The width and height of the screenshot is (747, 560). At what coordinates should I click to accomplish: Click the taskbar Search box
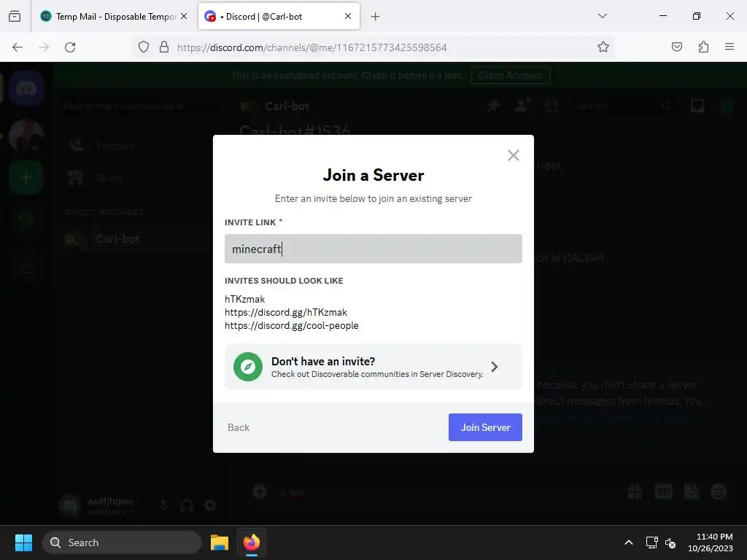tap(122, 542)
